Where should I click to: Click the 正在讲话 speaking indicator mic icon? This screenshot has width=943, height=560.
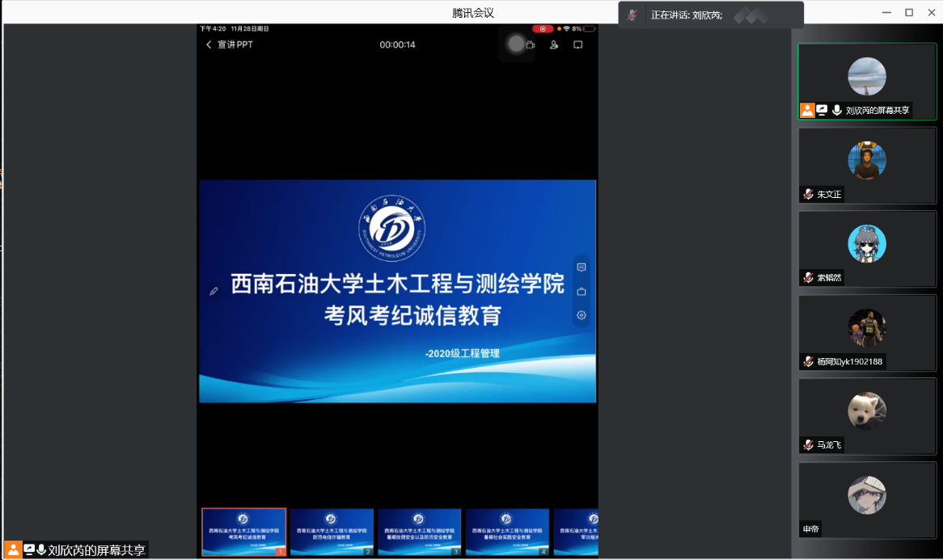pyautogui.click(x=632, y=15)
